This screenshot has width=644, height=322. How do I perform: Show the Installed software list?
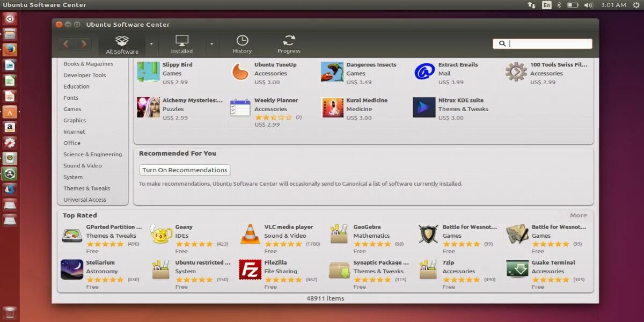[182, 45]
